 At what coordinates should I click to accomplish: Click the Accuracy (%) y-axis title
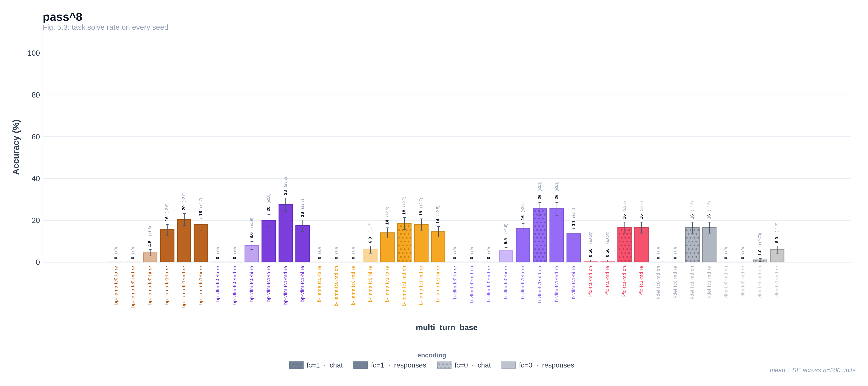[x=16, y=147]
